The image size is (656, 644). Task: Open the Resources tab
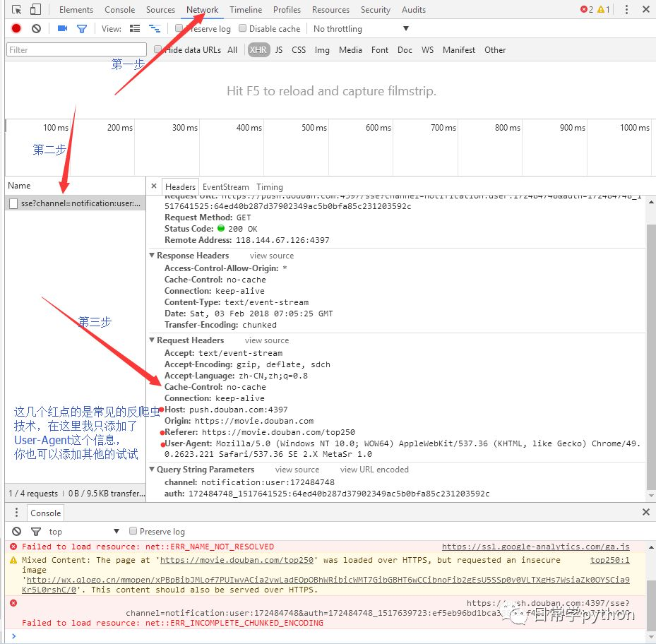[x=330, y=10]
